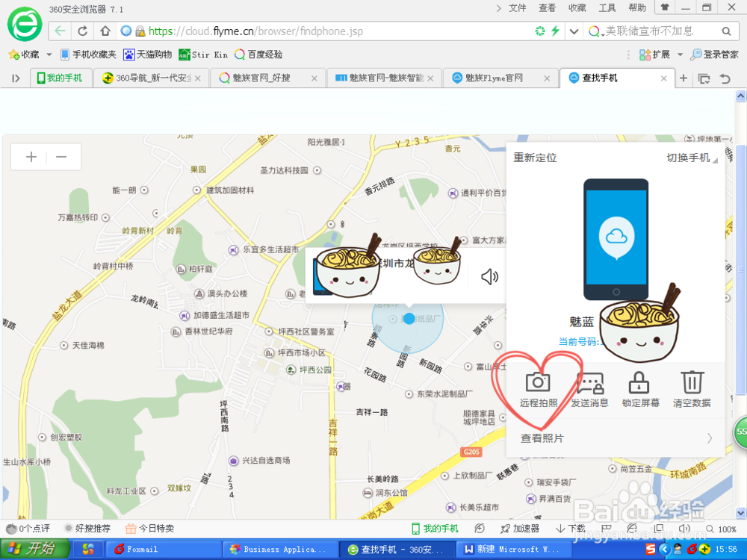Click the search magnifier icon in the search box
Screen dimensions: 747x560
(x=726, y=31)
